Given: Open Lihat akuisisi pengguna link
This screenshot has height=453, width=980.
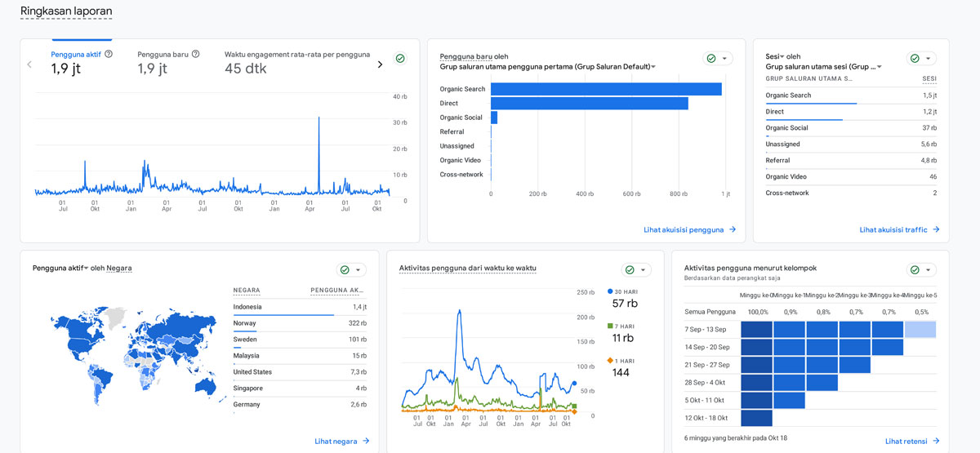Looking at the screenshot, I should (689, 229).
